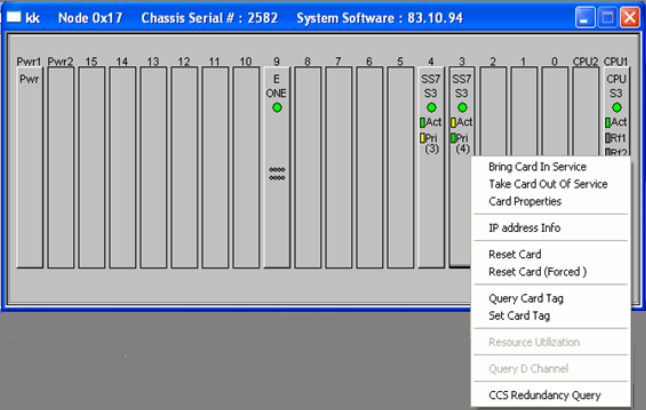Image resolution: width=646 pixels, height=410 pixels.
Task: Open IP address Info
Action: click(x=524, y=228)
